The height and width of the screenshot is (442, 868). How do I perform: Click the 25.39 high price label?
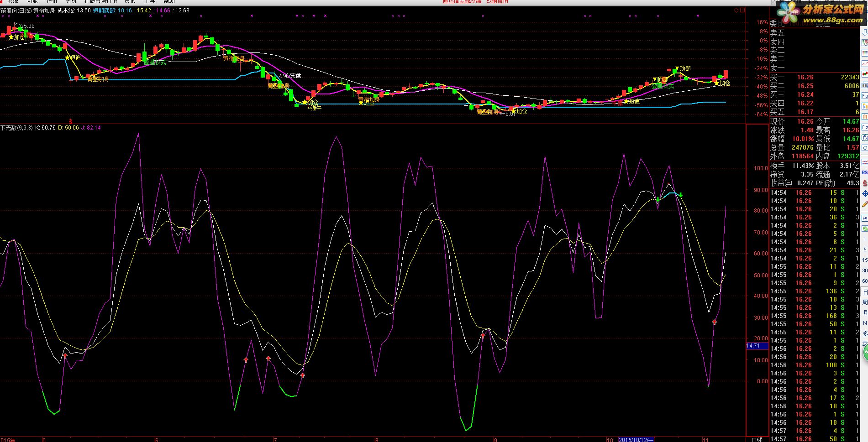[x=27, y=26]
